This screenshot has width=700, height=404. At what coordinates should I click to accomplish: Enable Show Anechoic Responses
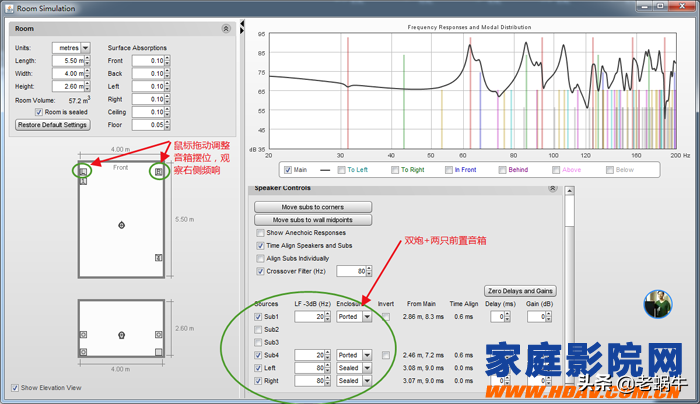point(261,232)
